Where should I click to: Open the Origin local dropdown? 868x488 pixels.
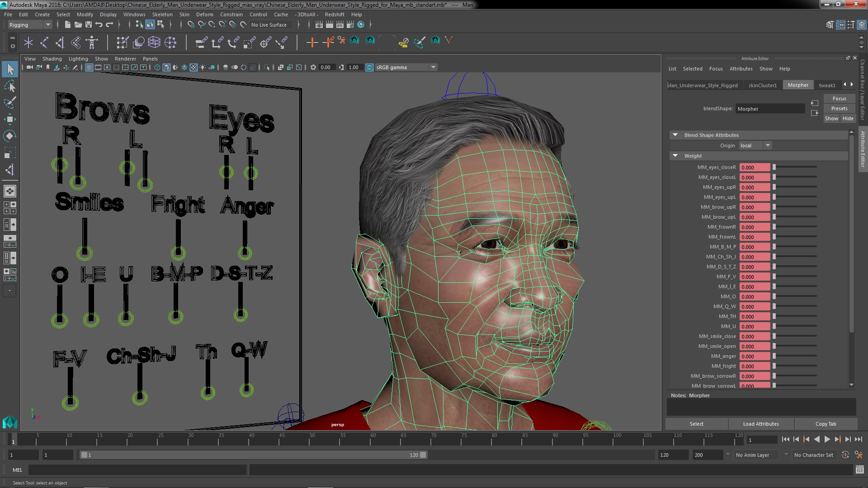(x=755, y=145)
